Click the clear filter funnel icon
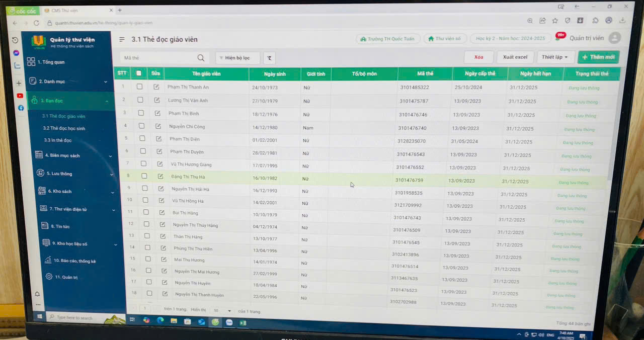This screenshot has height=340, width=644. point(269,58)
